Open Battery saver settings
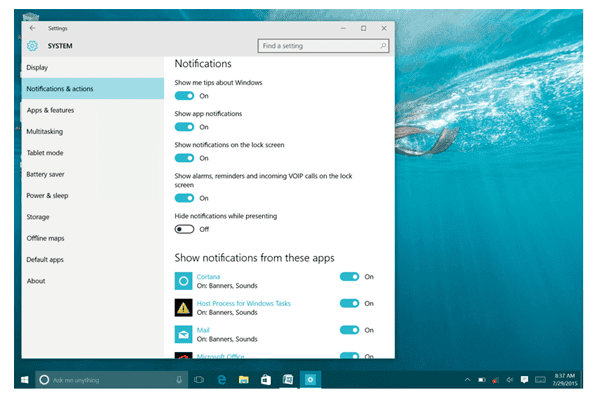The height and width of the screenshot is (397, 600). pyautogui.click(x=93, y=174)
